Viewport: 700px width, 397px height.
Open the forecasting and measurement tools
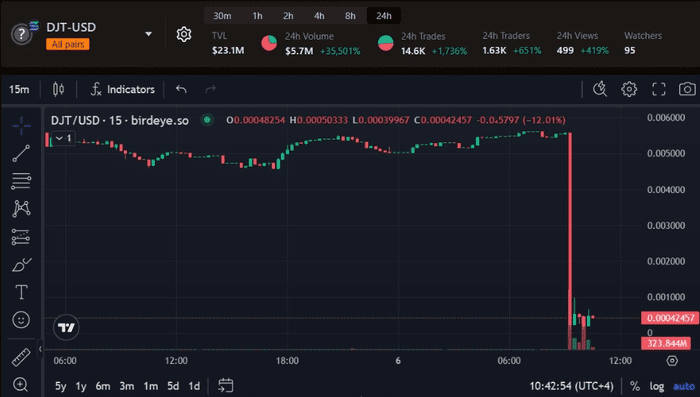[21, 237]
